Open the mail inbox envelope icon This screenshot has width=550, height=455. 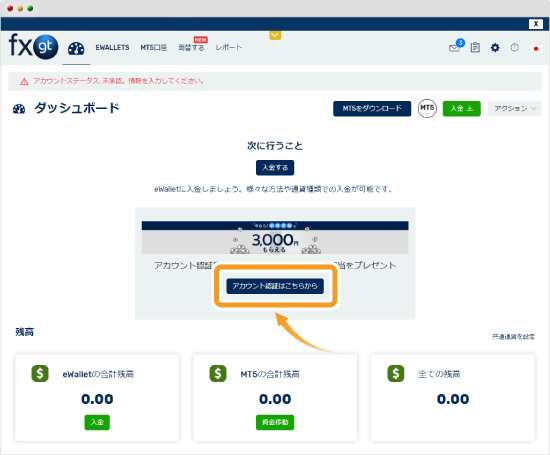coord(454,48)
